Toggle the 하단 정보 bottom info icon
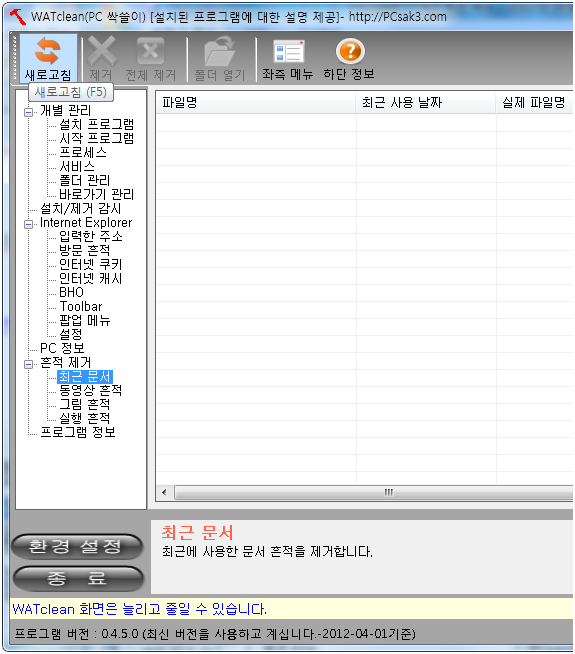 (x=350, y=51)
